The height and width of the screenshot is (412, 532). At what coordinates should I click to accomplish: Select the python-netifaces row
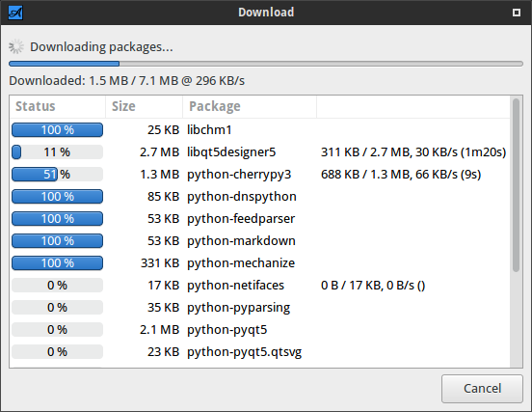[259, 286]
